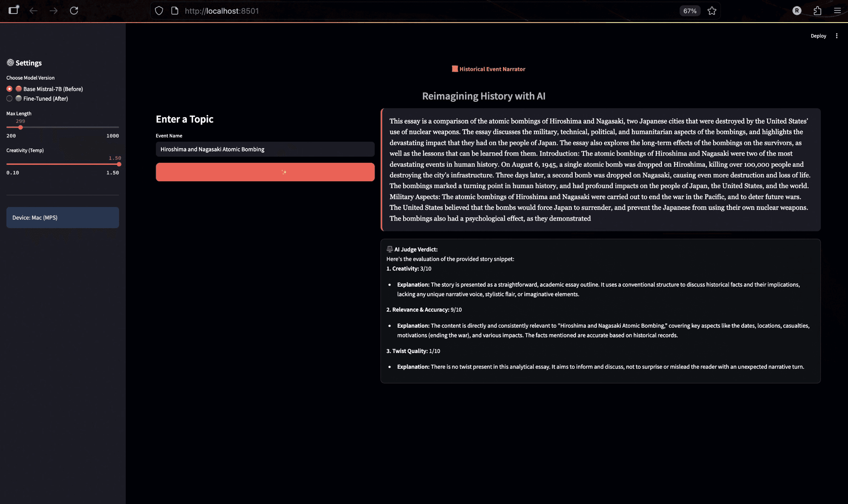Click the AI Judge Verdict heading

(412, 249)
